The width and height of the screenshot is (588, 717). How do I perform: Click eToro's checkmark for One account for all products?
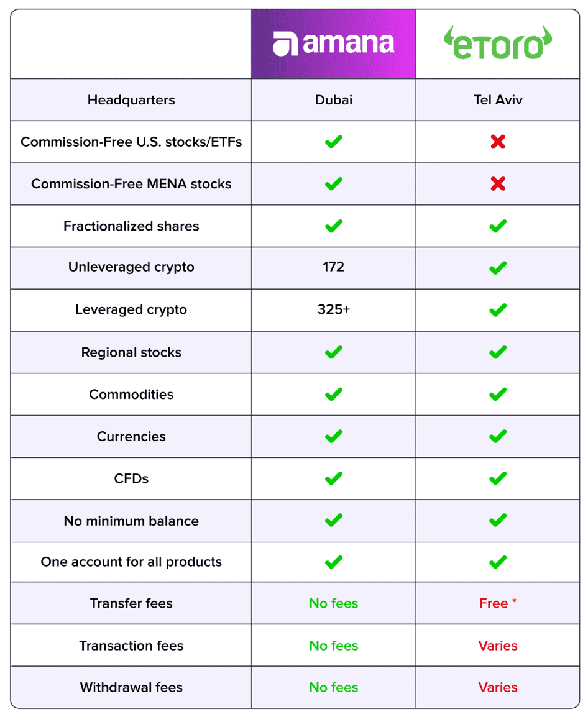click(498, 562)
